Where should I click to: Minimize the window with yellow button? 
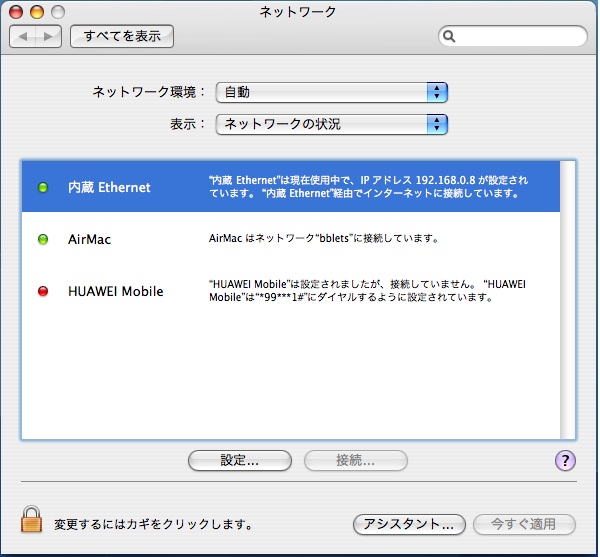[x=37, y=11]
